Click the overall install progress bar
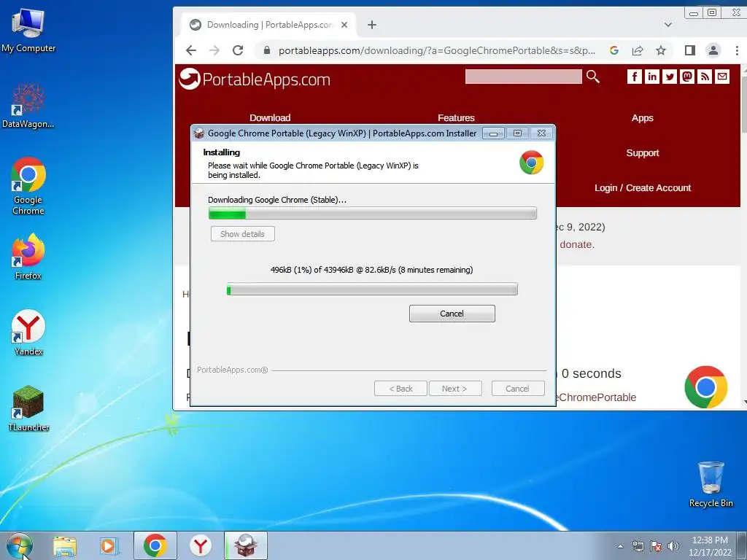 373,213
